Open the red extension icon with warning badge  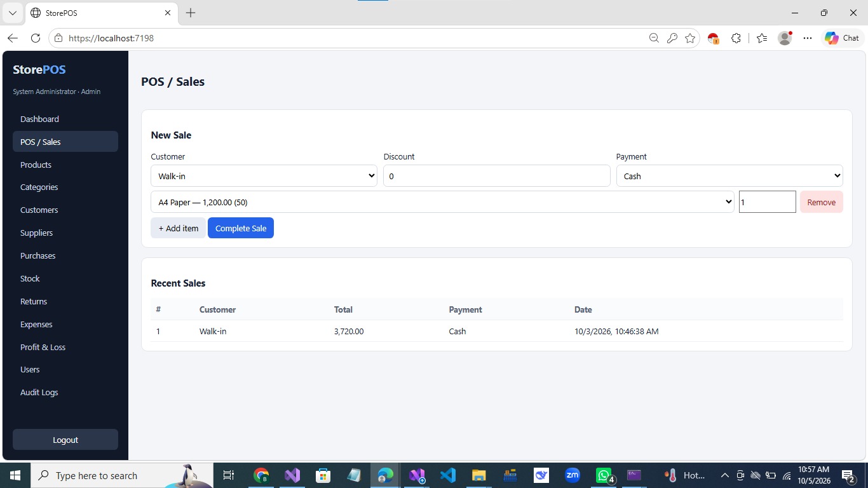pyautogui.click(x=714, y=38)
